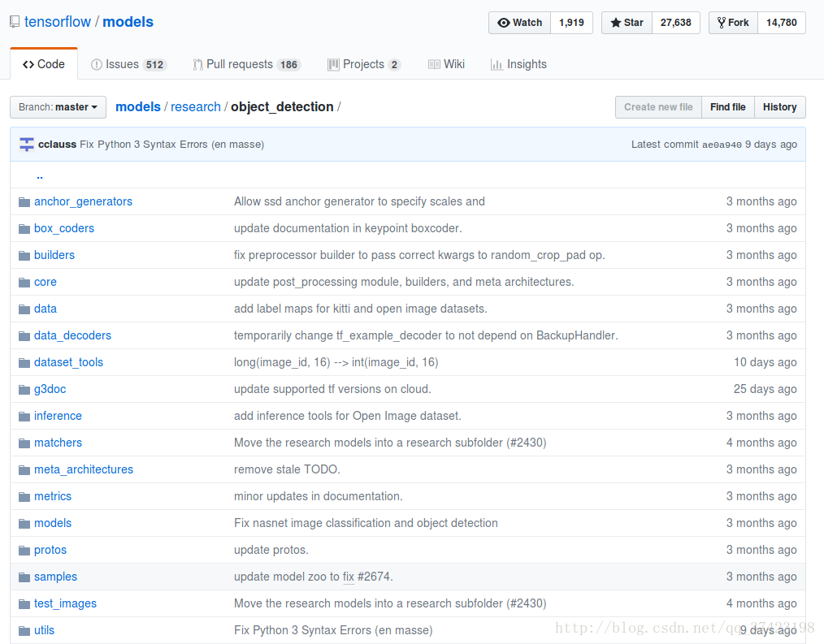Open the Wiki tab

coord(446,65)
